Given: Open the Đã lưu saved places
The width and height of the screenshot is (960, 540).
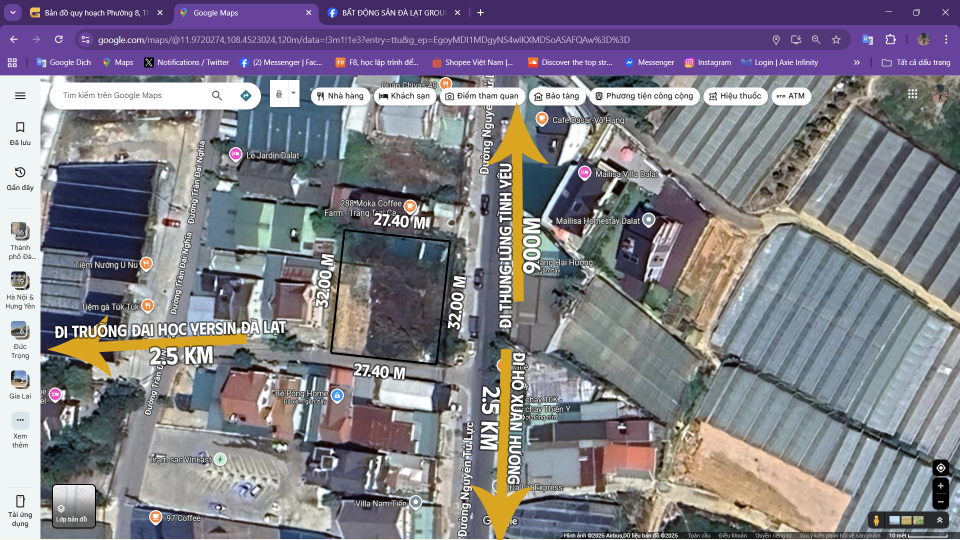Looking at the screenshot, I should coord(20,133).
